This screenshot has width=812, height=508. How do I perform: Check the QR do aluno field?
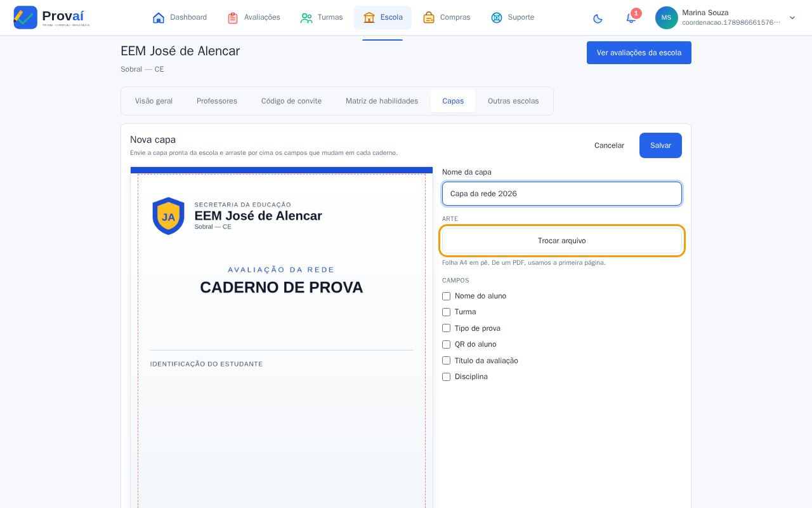(446, 344)
